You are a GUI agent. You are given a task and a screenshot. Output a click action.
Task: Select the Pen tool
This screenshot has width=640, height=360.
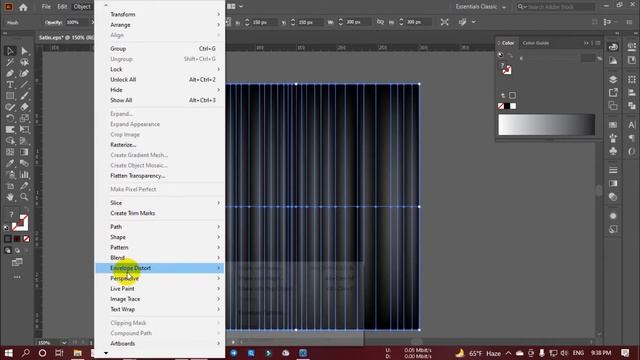click(10, 73)
